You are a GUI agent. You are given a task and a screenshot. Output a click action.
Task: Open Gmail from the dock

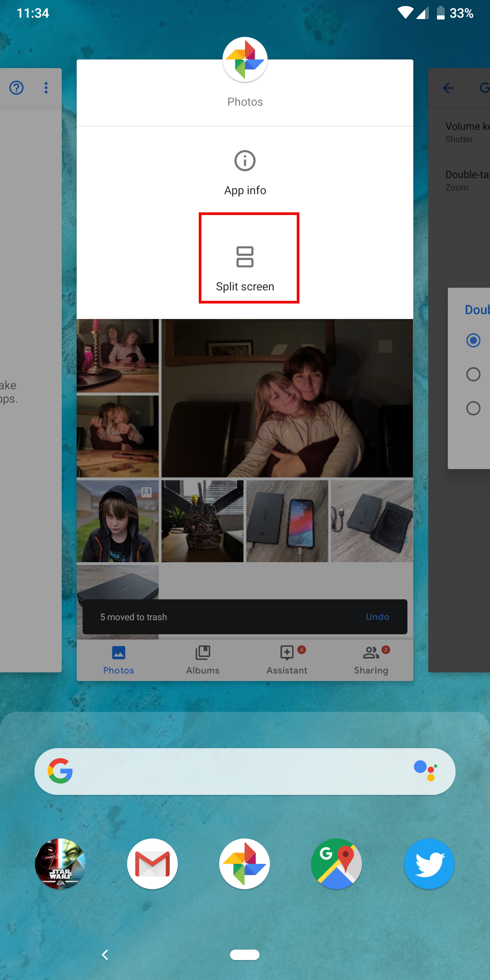pos(152,863)
